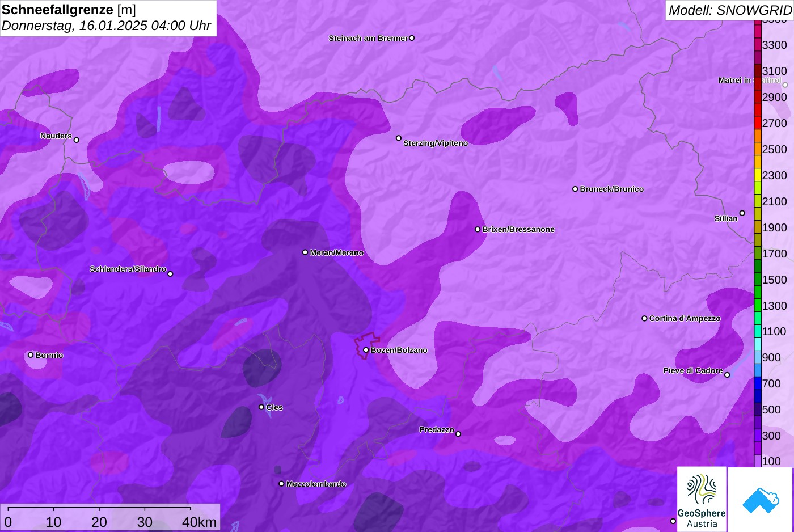
Task: Pick the bright red legend swatch near 2700
Action: 758,123
